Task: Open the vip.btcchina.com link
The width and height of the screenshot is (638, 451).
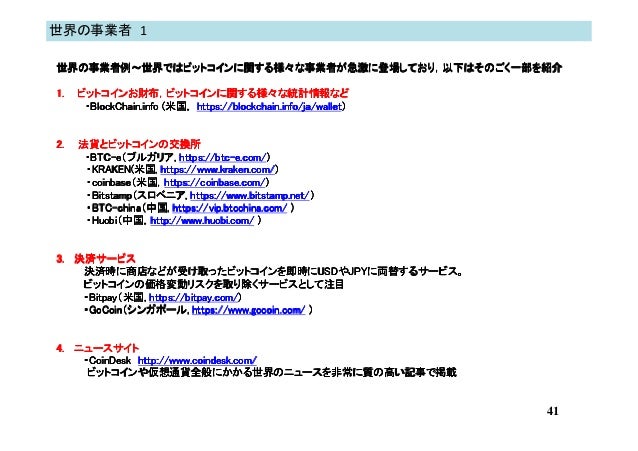Action: point(229,208)
